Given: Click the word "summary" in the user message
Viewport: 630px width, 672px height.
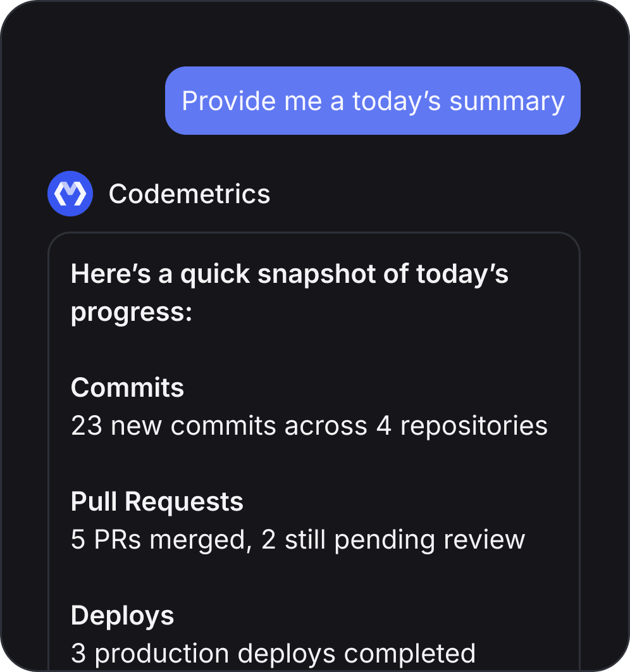Looking at the screenshot, I should point(507,101).
